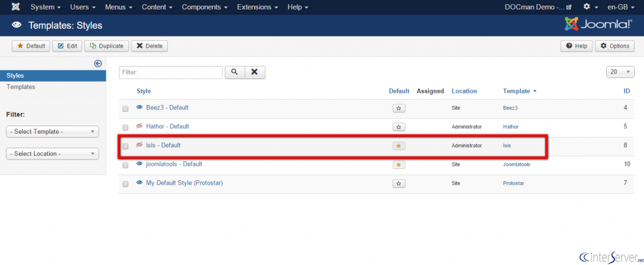Check the Hathor - Default row checkbox
The width and height of the screenshot is (644, 265).
click(126, 127)
